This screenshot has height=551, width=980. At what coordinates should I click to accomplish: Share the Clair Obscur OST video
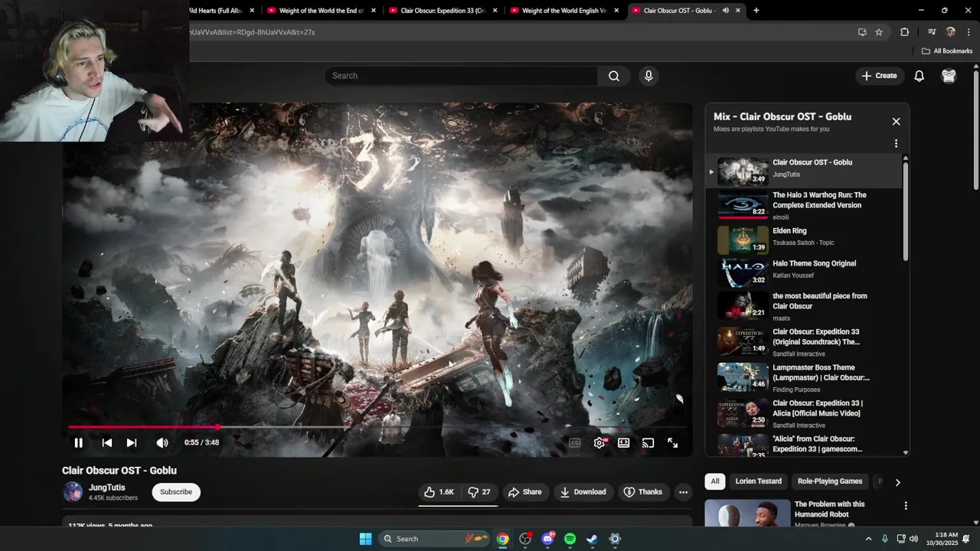524,492
